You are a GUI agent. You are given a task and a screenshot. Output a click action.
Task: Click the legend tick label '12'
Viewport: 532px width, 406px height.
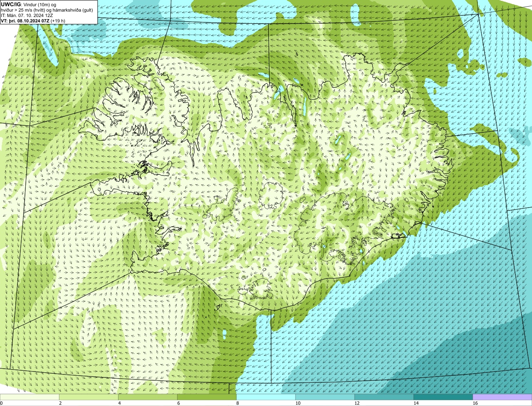pyautogui.click(x=357, y=403)
